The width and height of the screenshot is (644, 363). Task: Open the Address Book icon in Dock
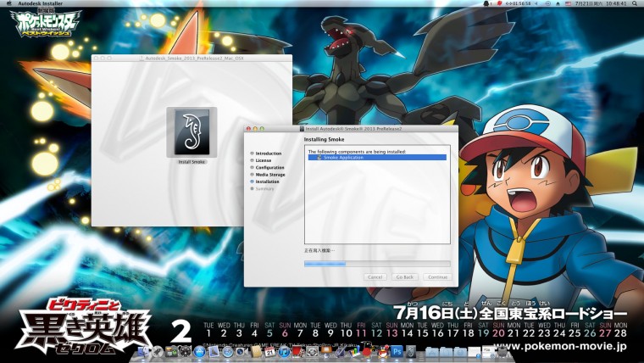tap(256, 351)
